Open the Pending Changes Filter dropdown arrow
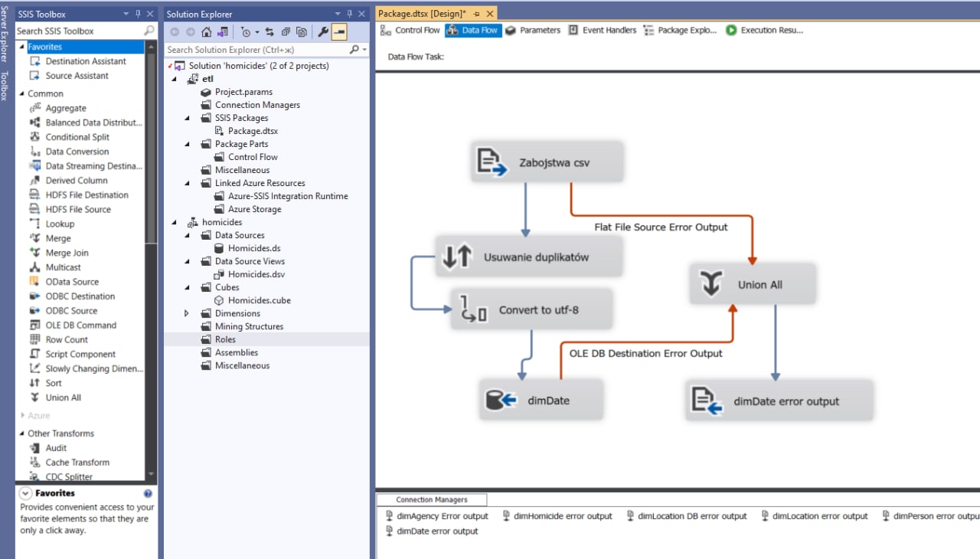This screenshot has width=980, height=559. pyautogui.click(x=256, y=32)
